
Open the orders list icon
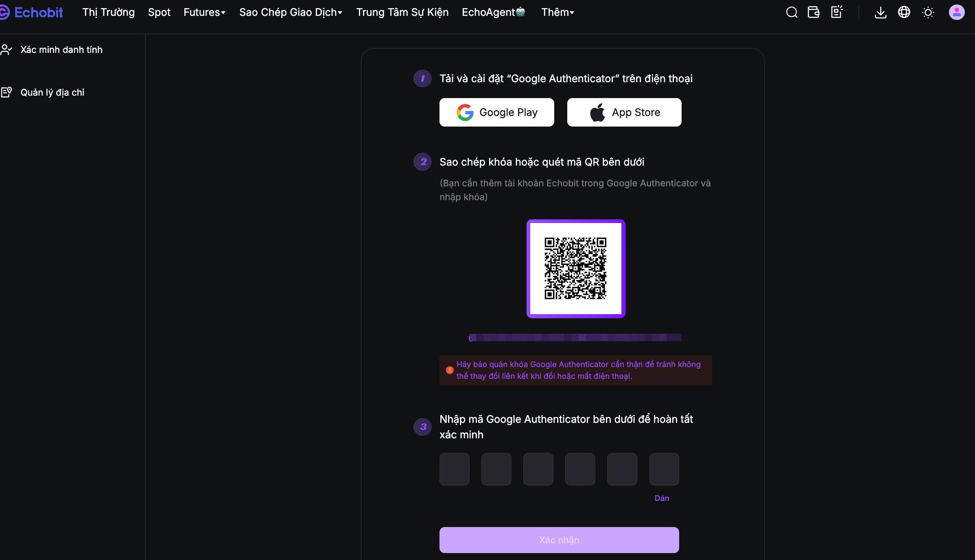coord(837,12)
